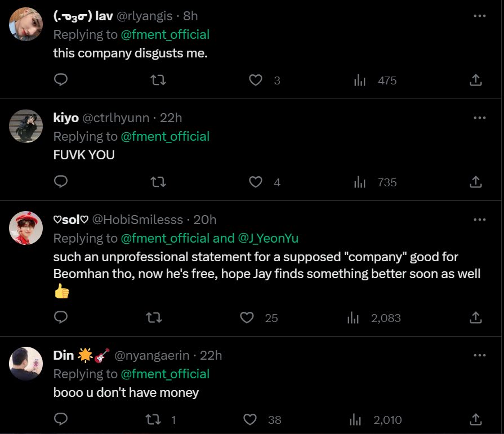Viewport: 504px width, 434px height.
Task: Share Din's tweet
Action: point(475,420)
